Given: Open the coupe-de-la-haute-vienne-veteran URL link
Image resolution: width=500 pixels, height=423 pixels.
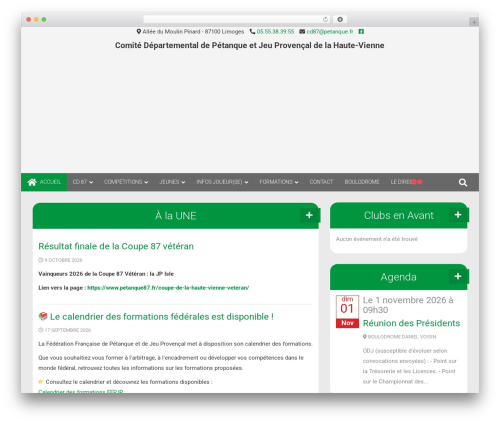Looking at the screenshot, I should (168, 288).
